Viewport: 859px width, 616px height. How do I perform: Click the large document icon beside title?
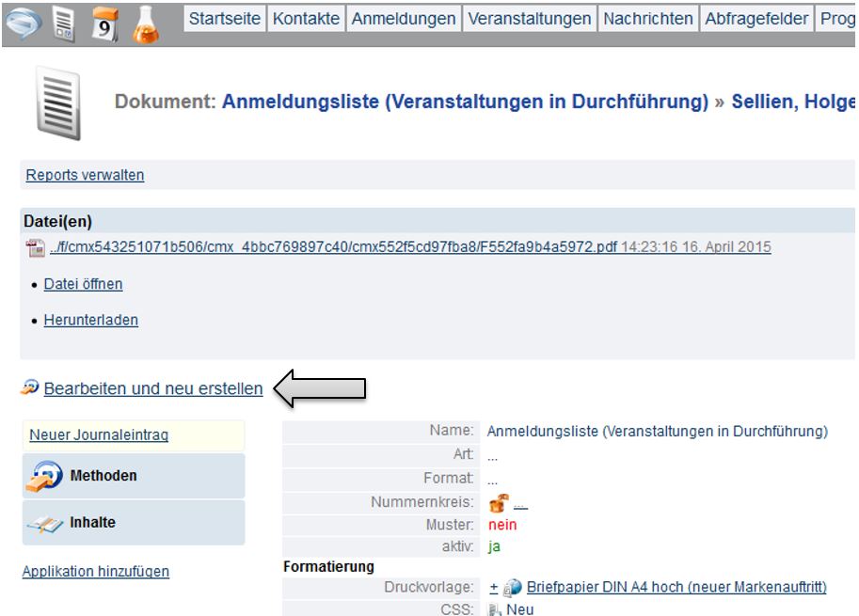[x=58, y=103]
